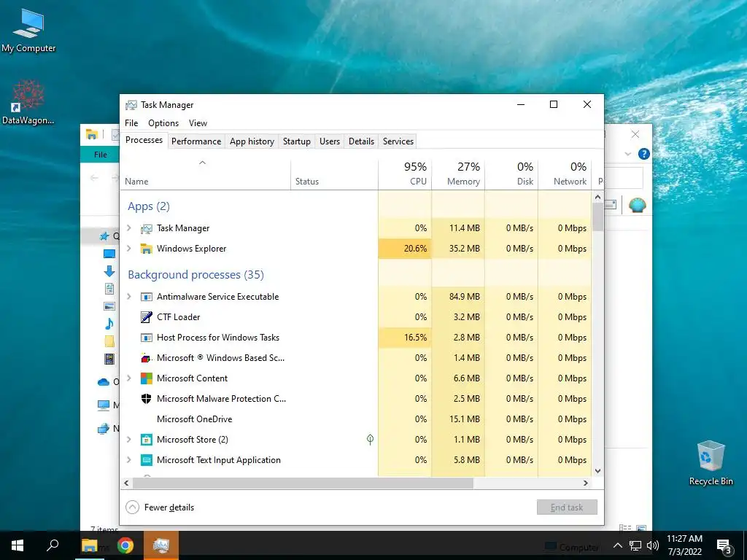Click the vertical scrollbar down arrow
The height and width of the screenshot is (560, 747).
598,471
